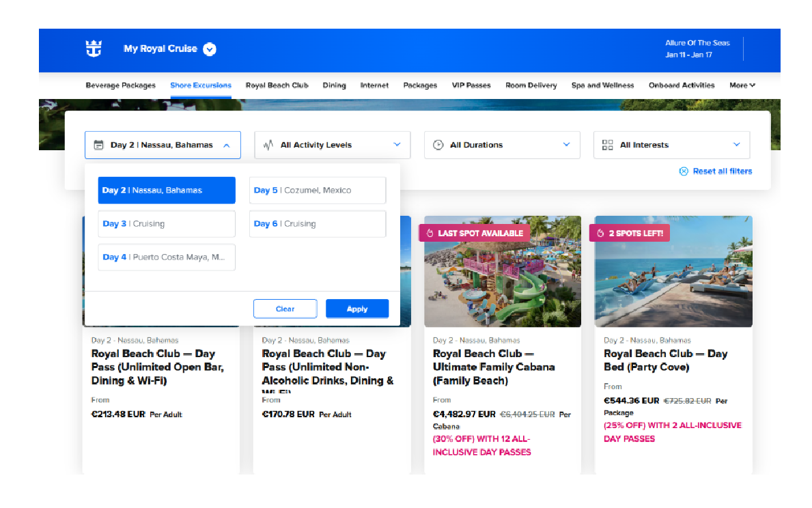Click the clock icon for durations
This screenshot has width=812, height=508.
438,145
